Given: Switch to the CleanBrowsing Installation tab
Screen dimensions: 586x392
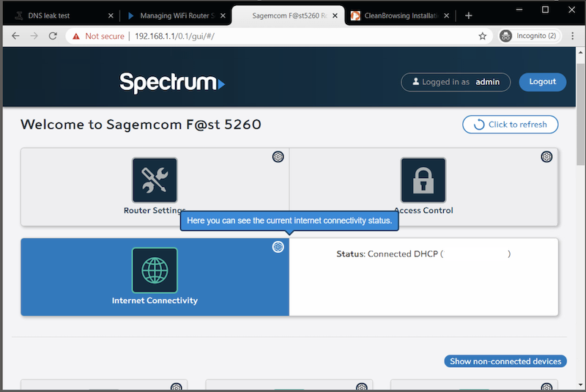Looking at the screenshot, I should tap(400, 15).
